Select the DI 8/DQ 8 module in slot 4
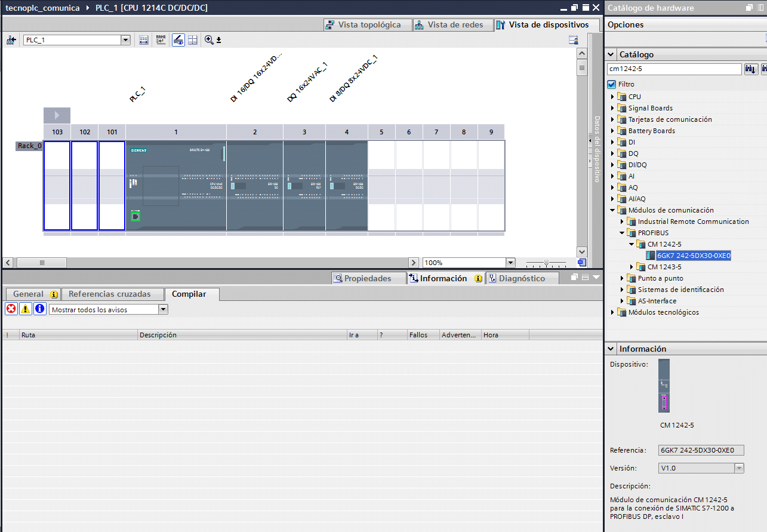The image size is (767, 532). point(347,186)
